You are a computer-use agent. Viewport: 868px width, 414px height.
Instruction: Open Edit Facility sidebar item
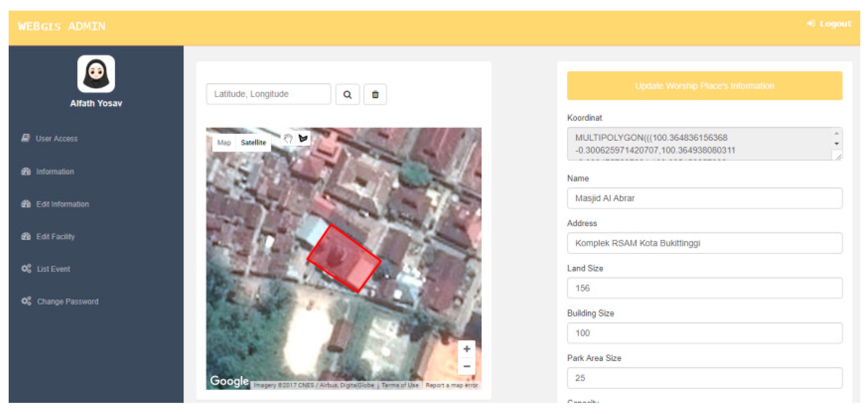pos(55,236)
